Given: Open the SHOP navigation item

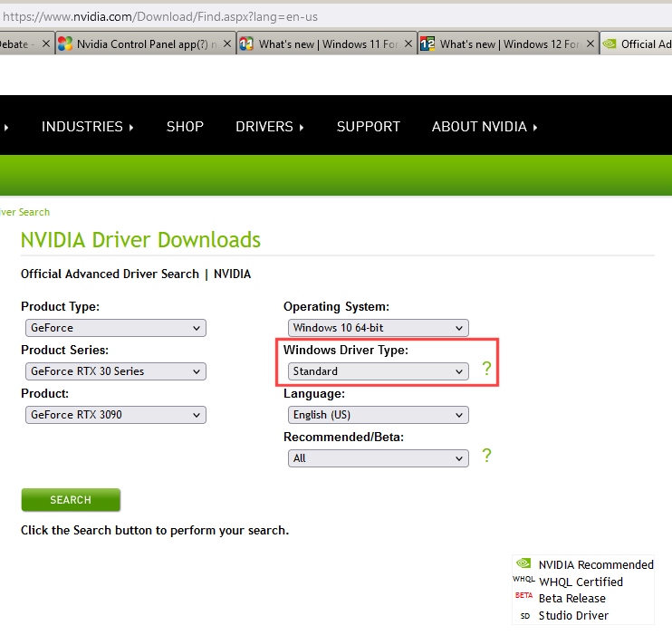Looking at the screenshot, I should coord(185,127).
